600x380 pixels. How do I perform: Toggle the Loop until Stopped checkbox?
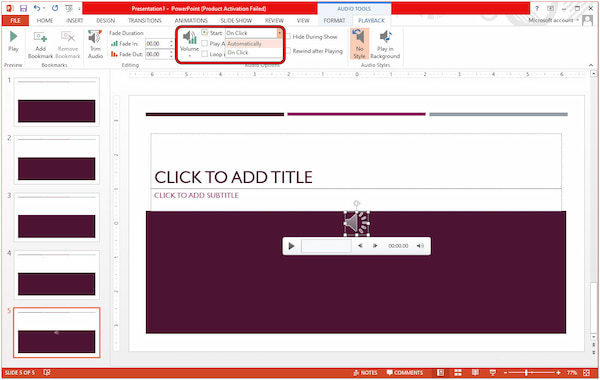(x=205, y=54)
